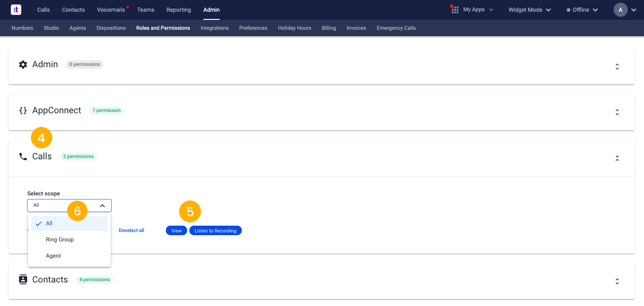Click the numbered step 5 marker
The height and width of the screenshot is (306, 644).
[x=190, y=212]
